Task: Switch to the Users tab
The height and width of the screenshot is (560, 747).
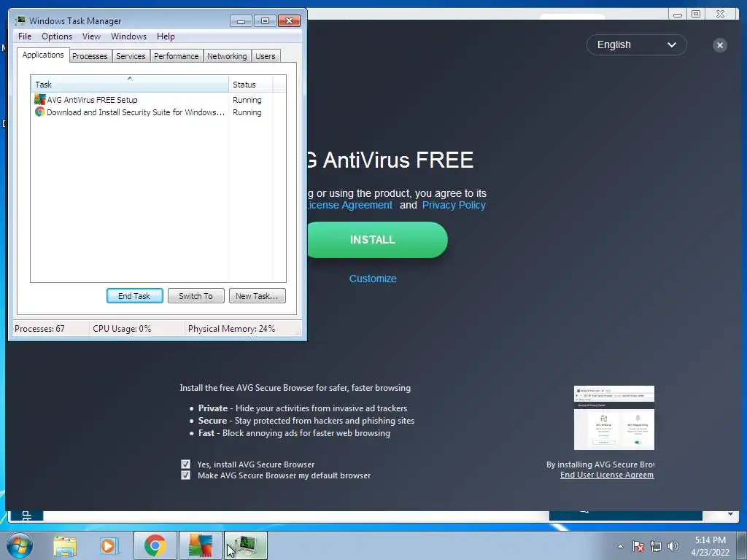Action: [x=266, y=56]
